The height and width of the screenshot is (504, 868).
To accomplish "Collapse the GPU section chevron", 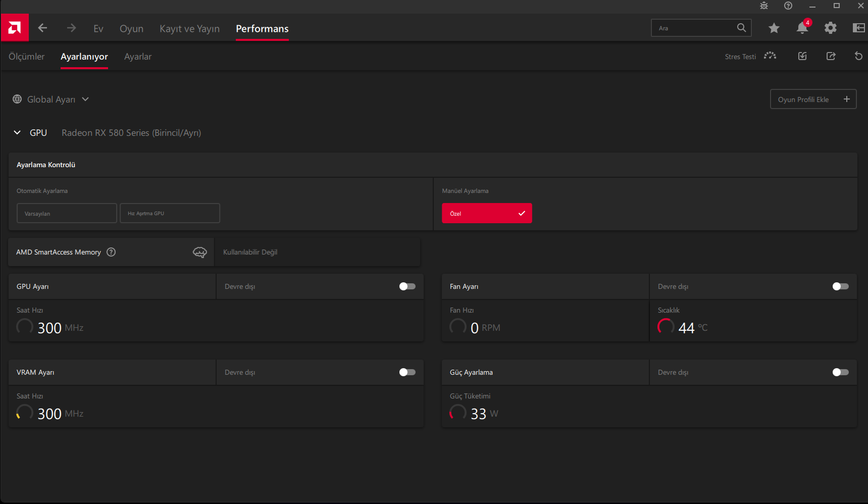I will [x=17, y=132].
